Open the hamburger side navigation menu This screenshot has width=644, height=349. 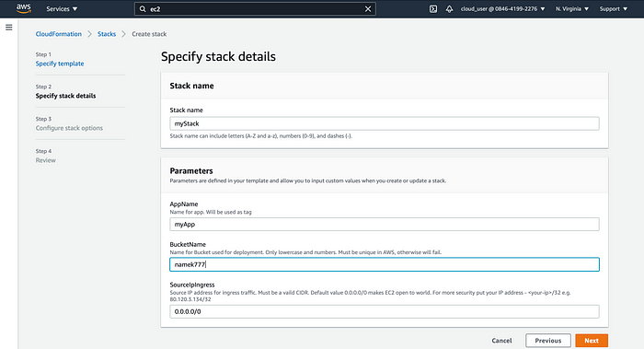coord(8,27)
